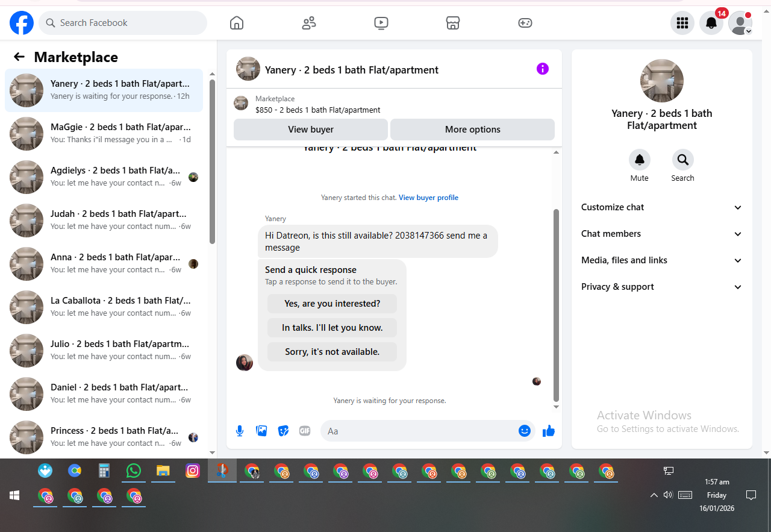Click the '$850 - 2 beds 1 bath Flat/apartment' text

pos(318,110)
